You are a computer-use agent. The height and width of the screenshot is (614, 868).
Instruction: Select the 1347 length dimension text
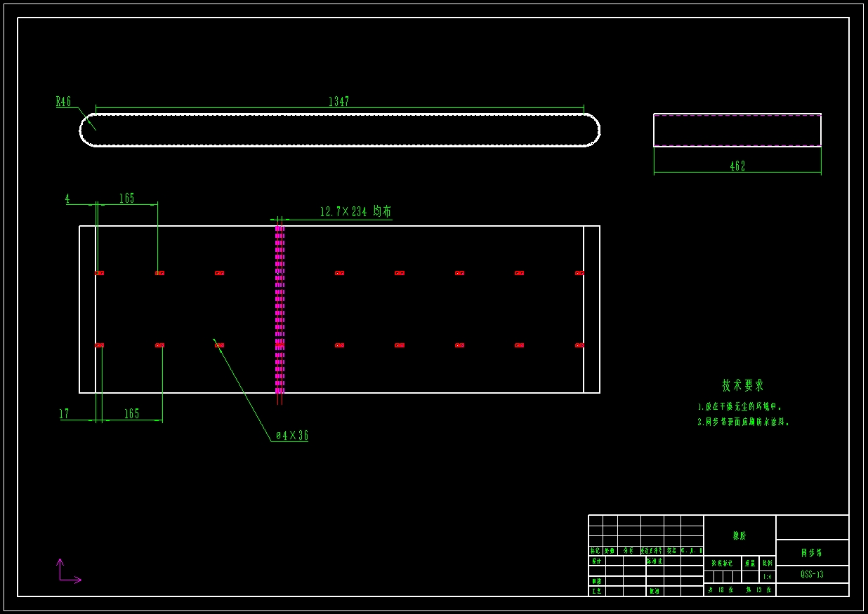(x=338, y=102)
